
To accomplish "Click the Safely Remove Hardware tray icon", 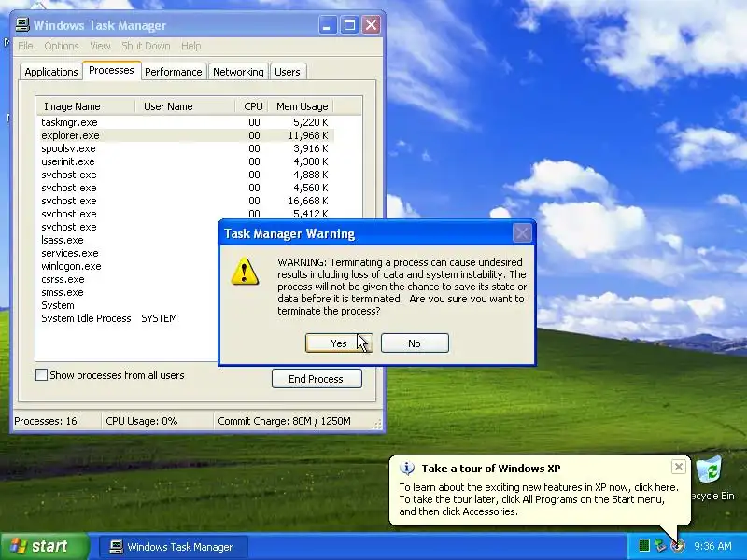I will point(660,546).
